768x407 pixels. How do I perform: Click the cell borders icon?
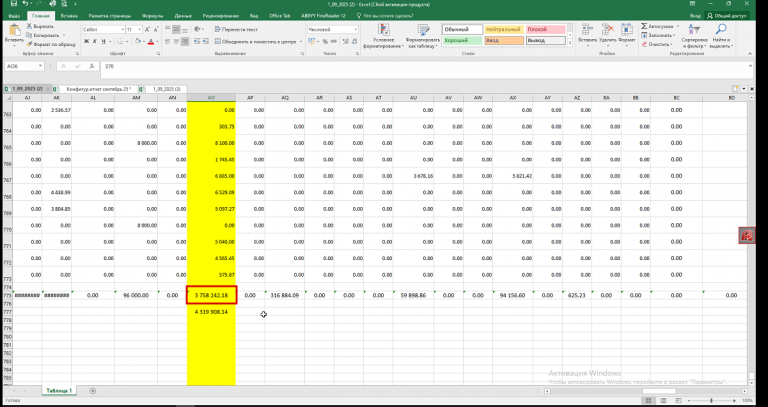[x=120, y=42]
